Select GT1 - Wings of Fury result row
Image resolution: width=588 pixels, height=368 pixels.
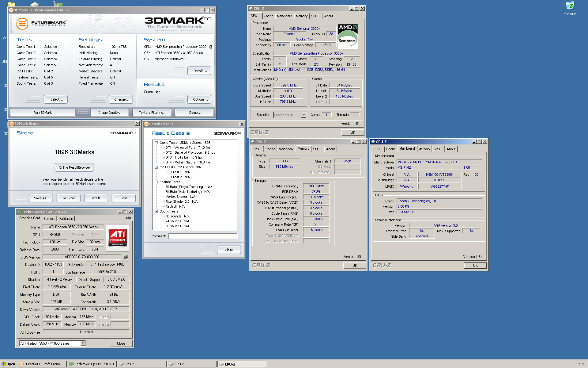(188, 148)
